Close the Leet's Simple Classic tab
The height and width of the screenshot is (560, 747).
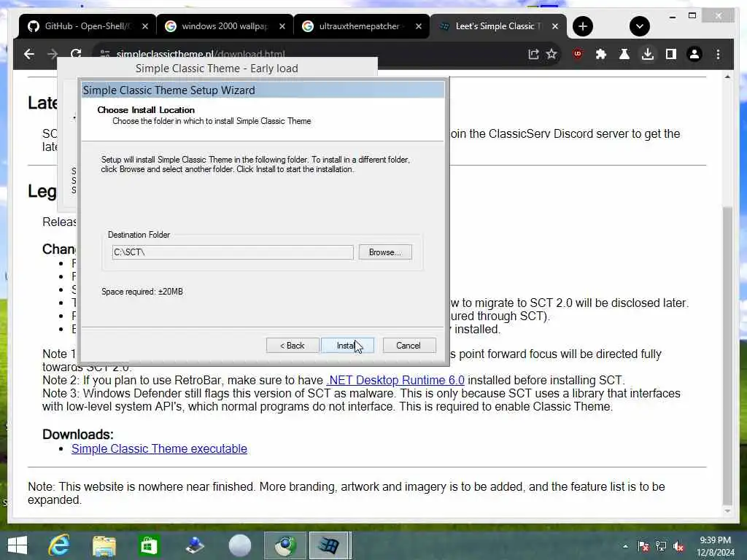(x=555, y=26)
